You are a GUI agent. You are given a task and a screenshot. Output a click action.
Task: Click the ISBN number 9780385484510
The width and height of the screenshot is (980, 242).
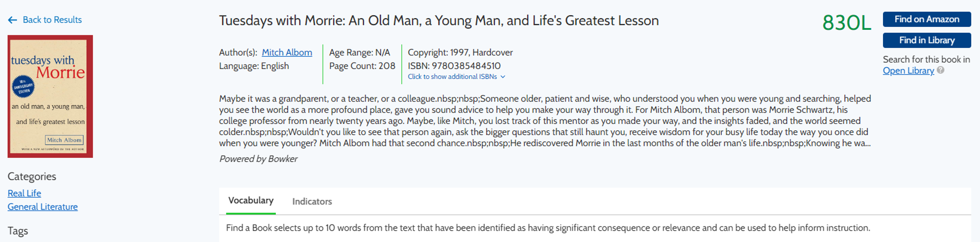[x=466, y=66]
